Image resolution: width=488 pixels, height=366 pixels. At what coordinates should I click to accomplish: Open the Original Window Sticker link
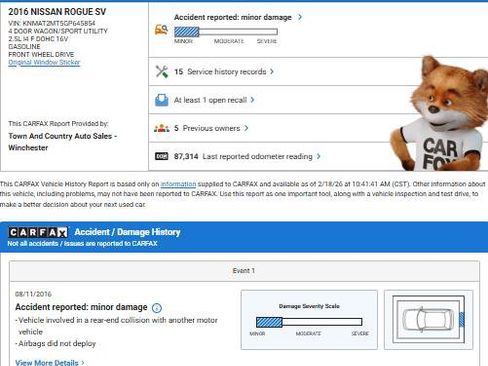pos(44,62)
